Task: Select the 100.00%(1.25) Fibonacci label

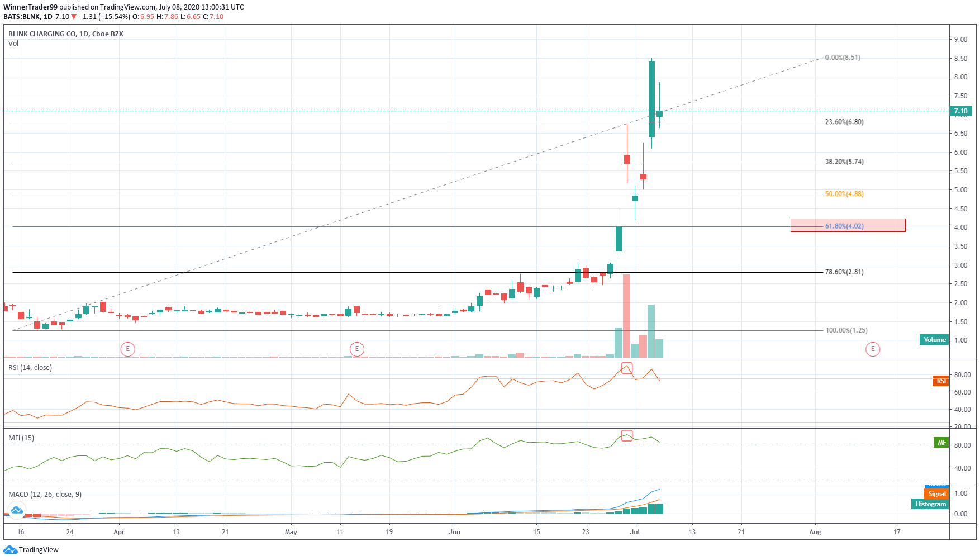Action: [846, 330]
